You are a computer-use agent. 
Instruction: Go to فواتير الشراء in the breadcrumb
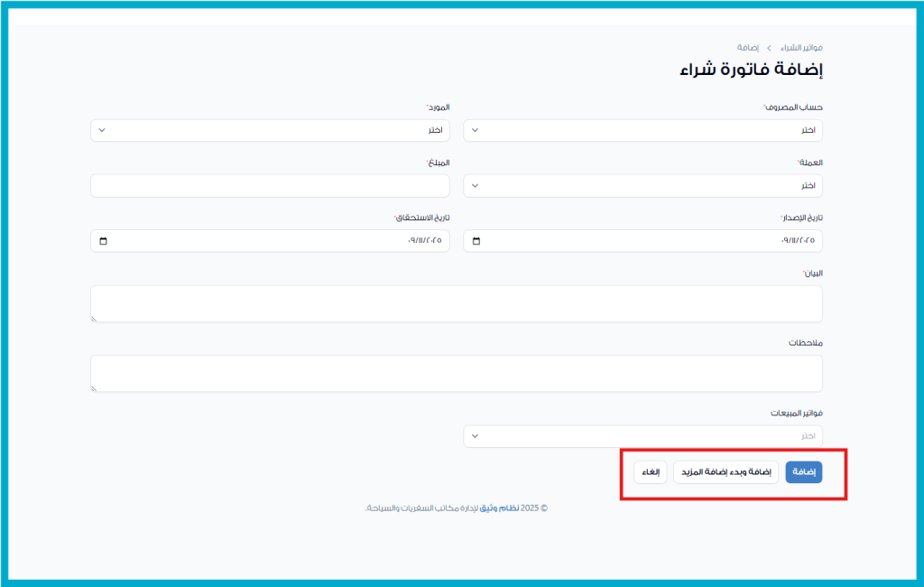tap(801, 47)
